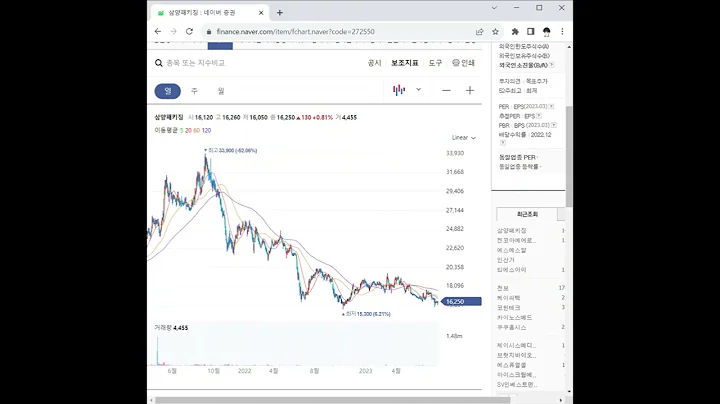
Task: Click the 52주최고 최저 row
Action: [x=518, y=91]
